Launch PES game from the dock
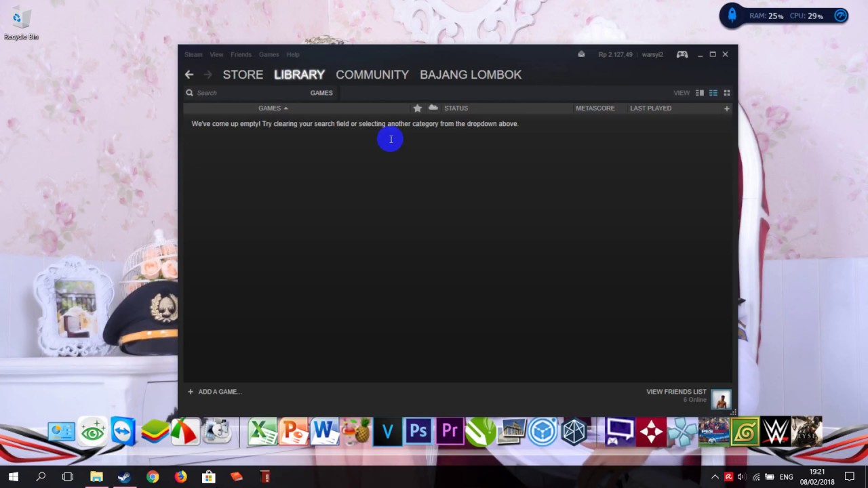The image size is (868, 488). (x=714, y=432)
